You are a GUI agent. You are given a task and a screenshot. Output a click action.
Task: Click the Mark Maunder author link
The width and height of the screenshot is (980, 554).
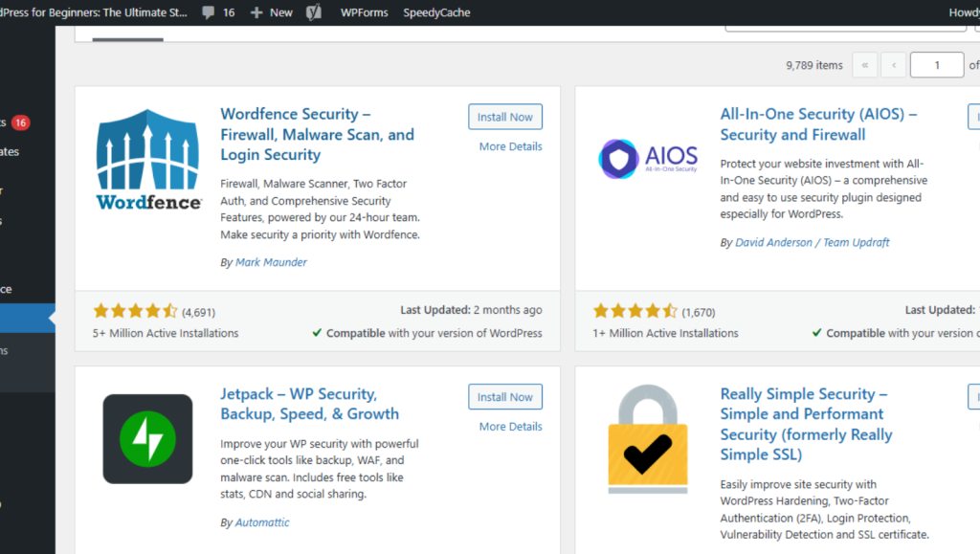point(271,261)
